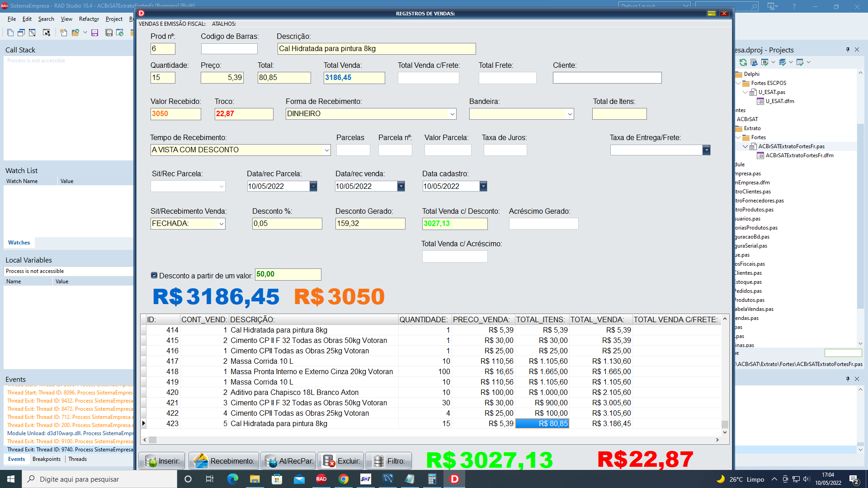Open the Bandeira dropdown
868x488 pixels.
(570, 114)
